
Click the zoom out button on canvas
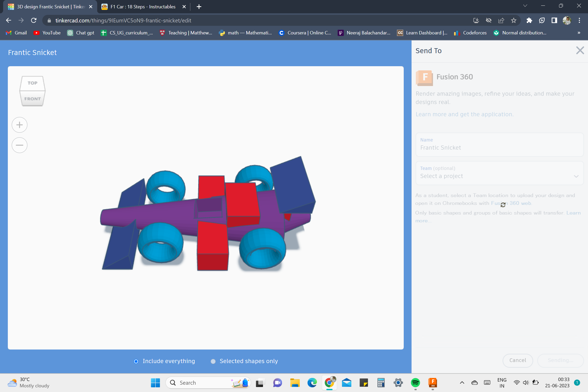(x=19, y=145)
